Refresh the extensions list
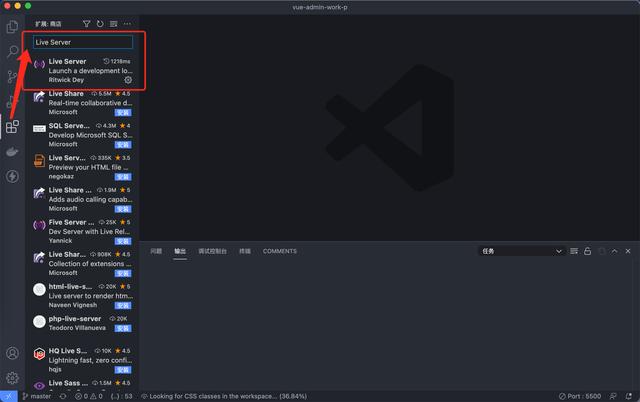 coord(100,24)
